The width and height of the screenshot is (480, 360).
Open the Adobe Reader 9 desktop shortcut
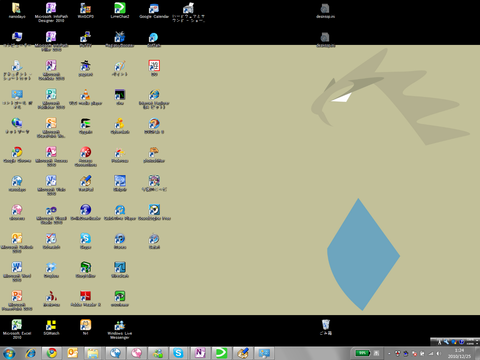(85, 299)
